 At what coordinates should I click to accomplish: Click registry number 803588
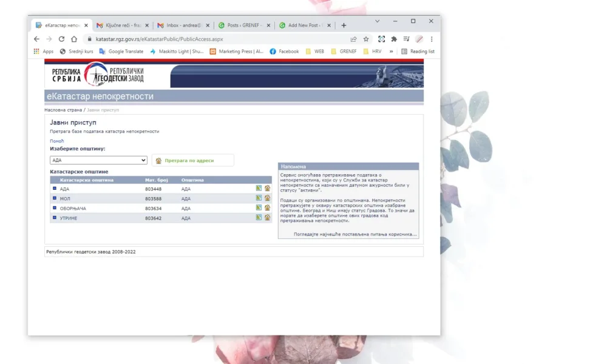click(154, 199)
